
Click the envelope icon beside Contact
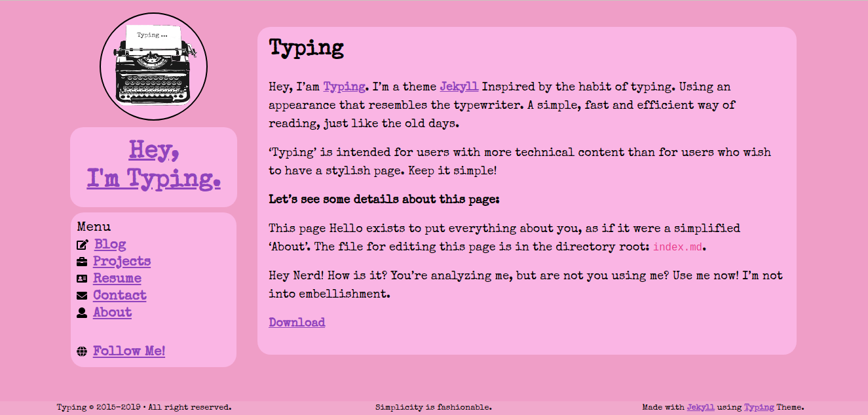(82, 296)
